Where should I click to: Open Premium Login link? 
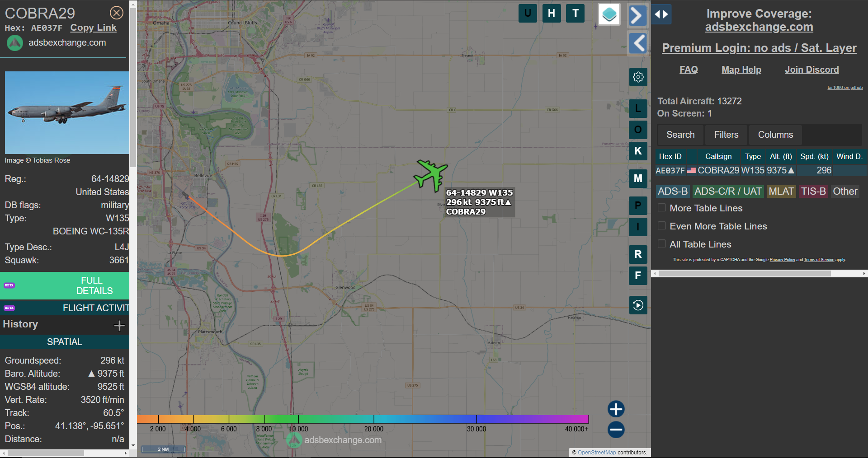pyautogui.click(x=759, y=48)
